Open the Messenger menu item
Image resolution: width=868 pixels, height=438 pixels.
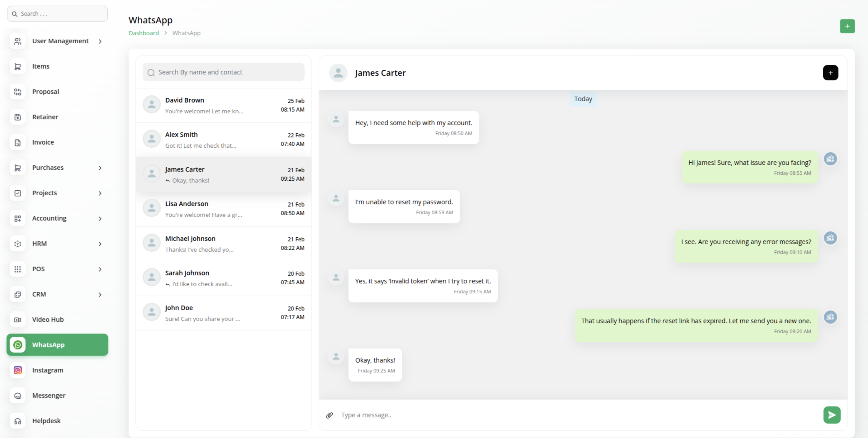click(x=57, y=395)
